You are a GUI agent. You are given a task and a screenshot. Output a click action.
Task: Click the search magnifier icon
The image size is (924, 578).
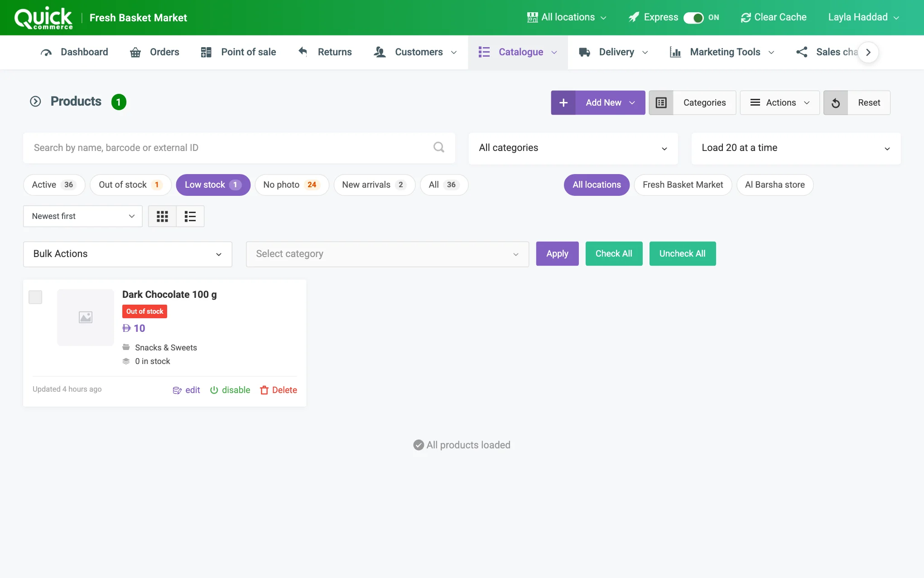[438, 147]
